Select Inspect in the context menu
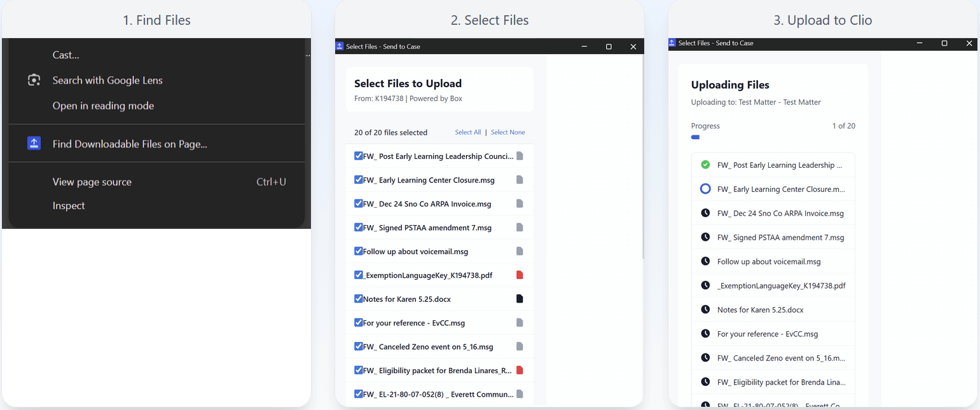 [69, 206]
